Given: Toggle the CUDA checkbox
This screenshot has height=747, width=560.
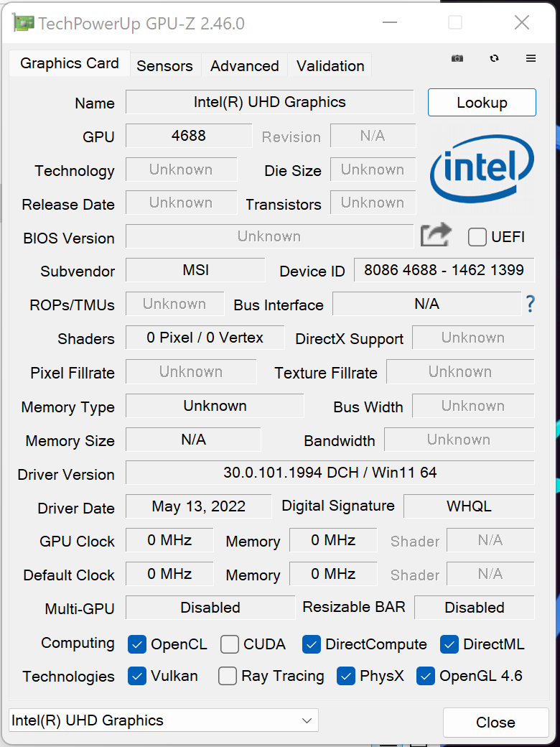Looking at the screenshot, I should (230, 644).
